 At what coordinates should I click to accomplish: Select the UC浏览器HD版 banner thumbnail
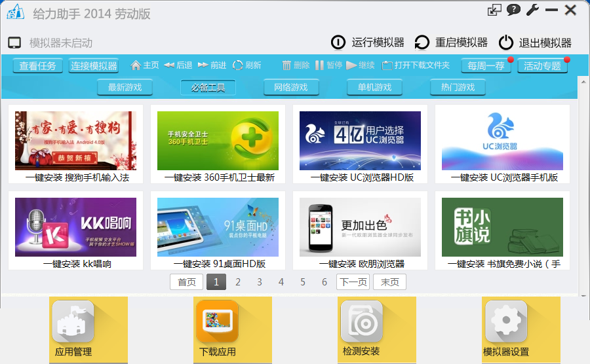click(x=360, y=141)
